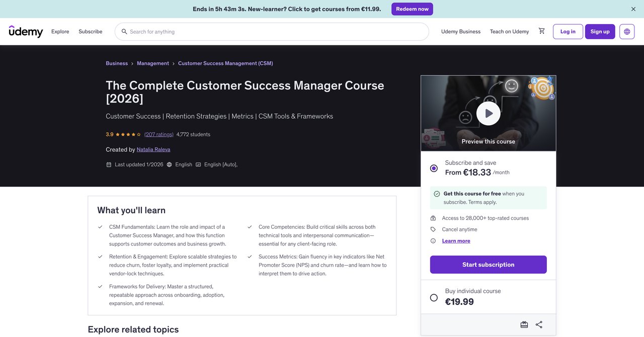Open the shopping cart icon
The width and height of the screenshot is (644, 337).
[x=541, y=31]
